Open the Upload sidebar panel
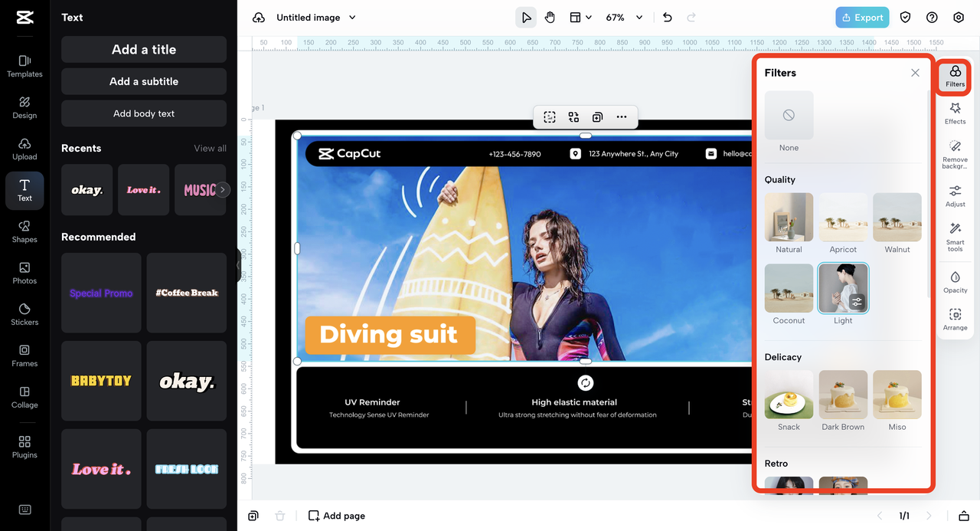The image size is (980, 531). coord(24,149)
